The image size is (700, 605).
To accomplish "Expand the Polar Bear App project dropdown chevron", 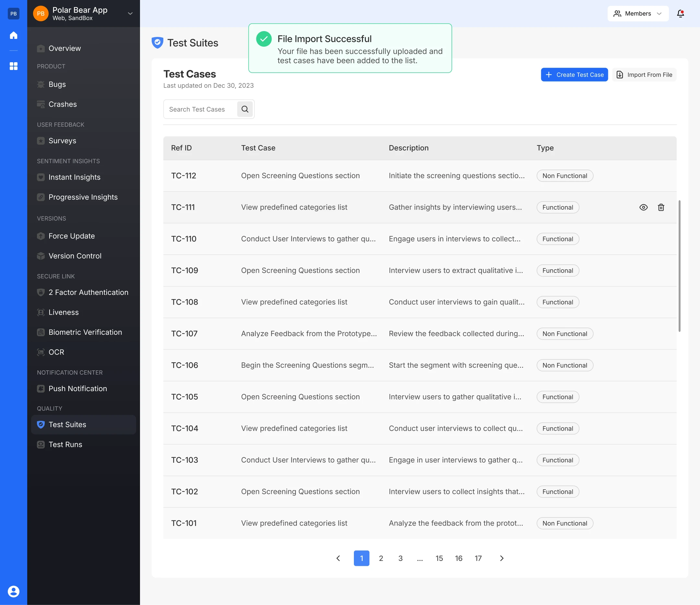I will click(130, 14).
